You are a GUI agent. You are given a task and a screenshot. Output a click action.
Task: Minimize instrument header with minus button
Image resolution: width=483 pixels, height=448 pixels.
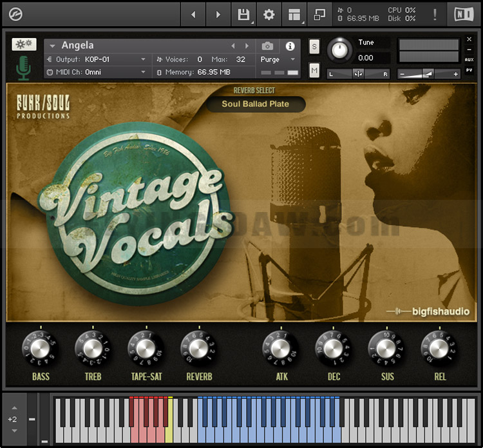point(469,50)
